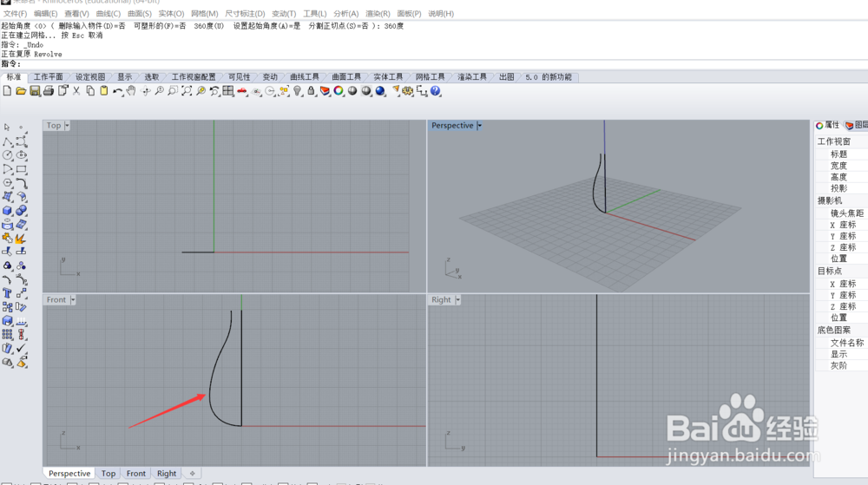Image resolution: width=868 pixels, height=485 pixels.
Task: Click the checkmark Check objects icon
Action: coord(22,349)
